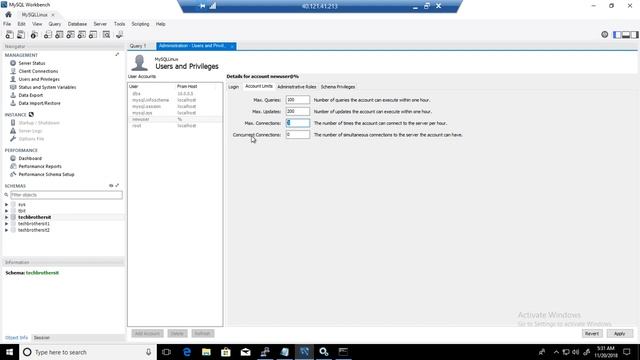
Task: Open Options File under Instance
Action: [x=31, y=139]
